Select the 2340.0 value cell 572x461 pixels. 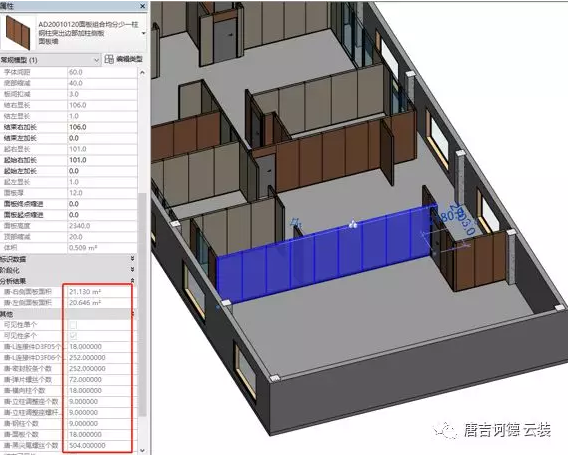point(103,225)
